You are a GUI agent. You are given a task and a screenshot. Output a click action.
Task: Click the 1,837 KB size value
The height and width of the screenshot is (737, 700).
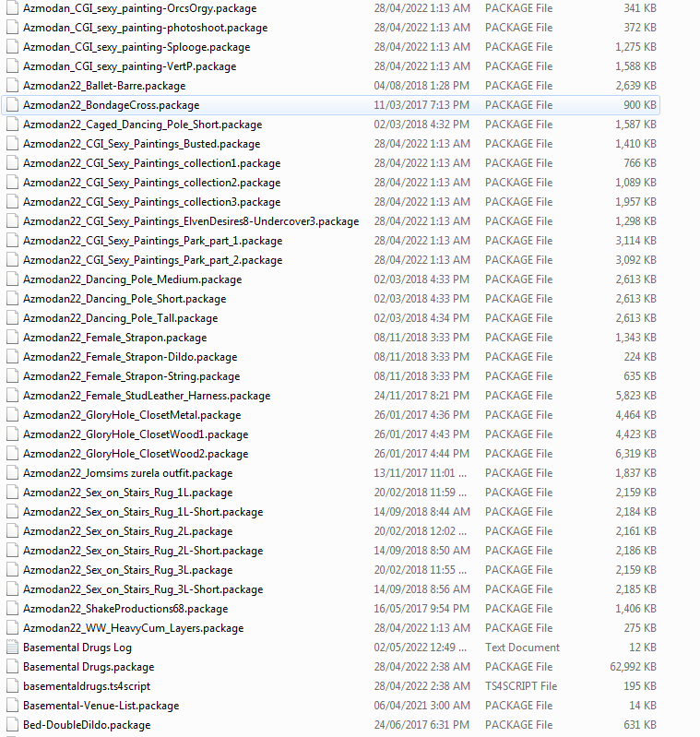coord(635,473)
